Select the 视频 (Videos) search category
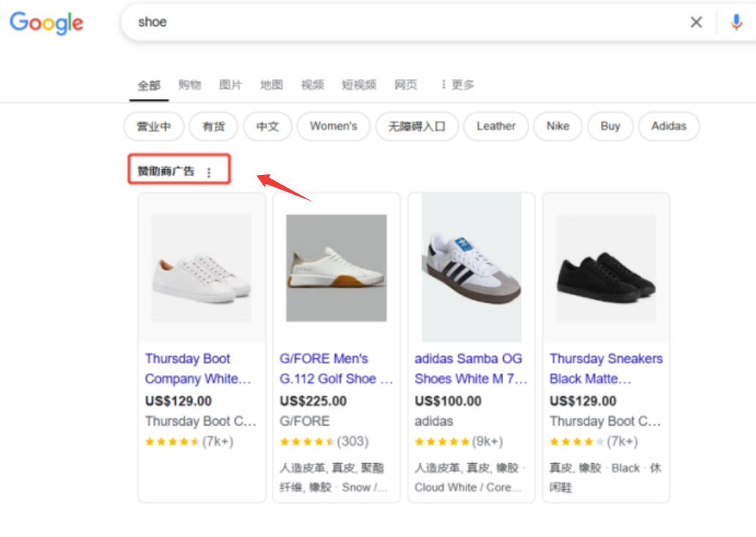The width and height of the screenshot is (756, 537). click(312, 84)
